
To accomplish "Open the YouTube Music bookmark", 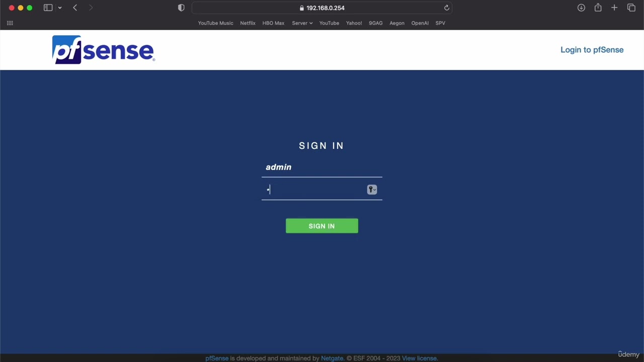I will point(215,23).
